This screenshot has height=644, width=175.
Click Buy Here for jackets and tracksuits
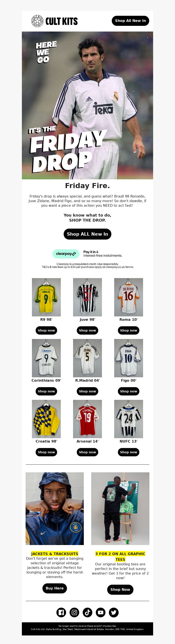(x=55, y=588)
